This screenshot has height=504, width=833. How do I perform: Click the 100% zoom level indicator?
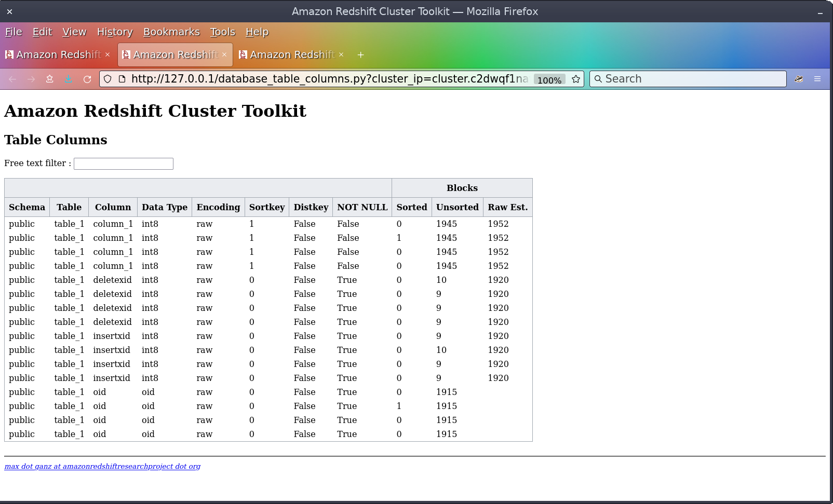coord(549,79)
